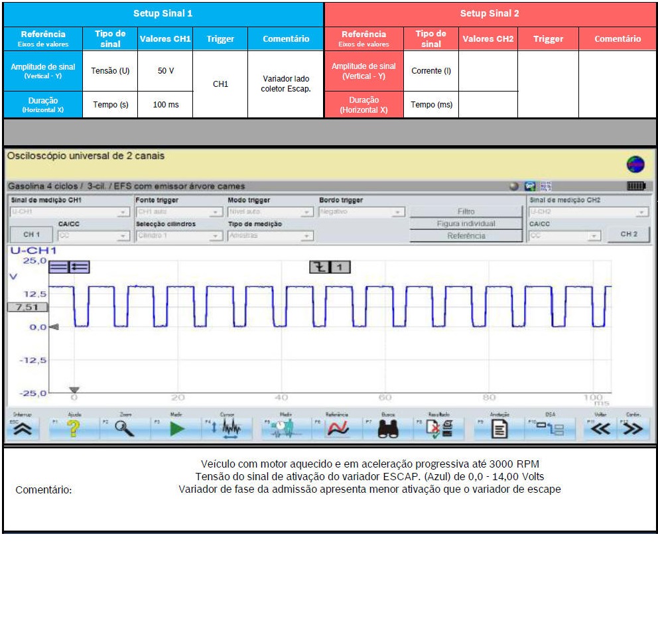The height and width of the screenshot is (644, 658).
Task: Click the DSA connection icon
Action: (x=551, y=429)
